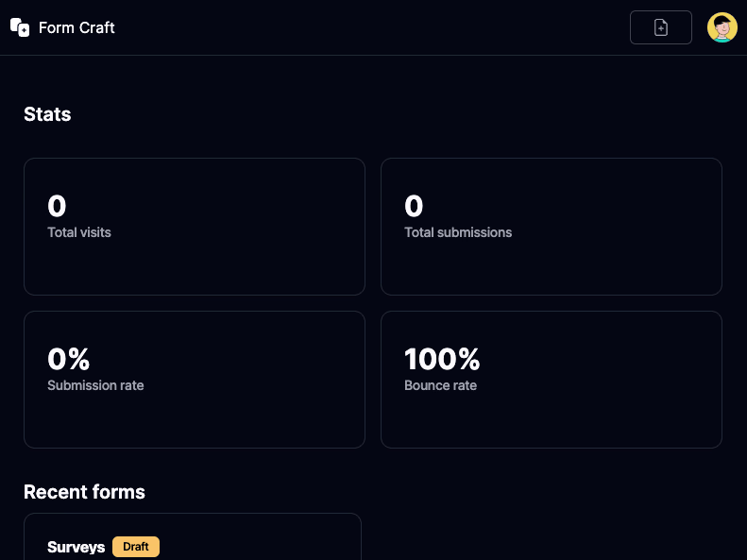747x560 pixels.
Task: Click the 0 value above Total visits
Action: coord(57,206)
